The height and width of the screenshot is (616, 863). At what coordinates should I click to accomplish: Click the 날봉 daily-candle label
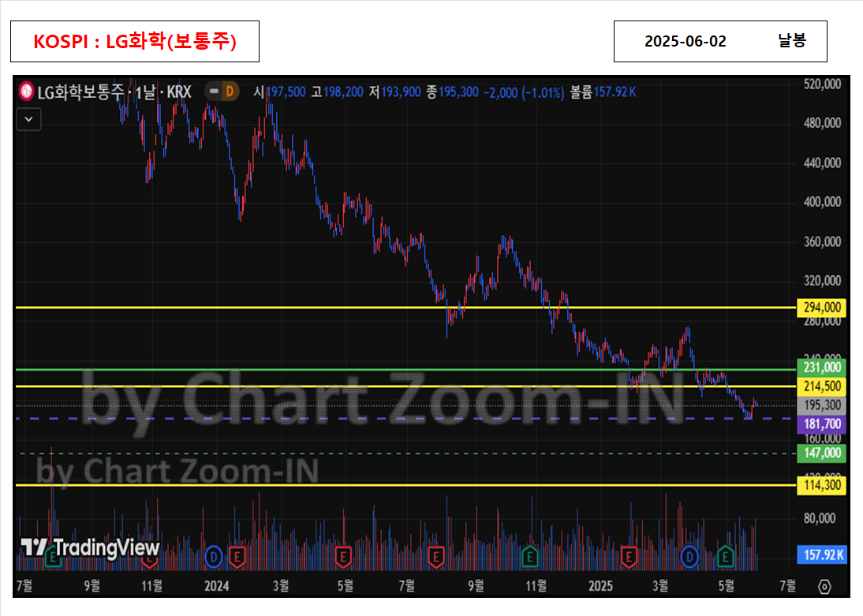pos(792,41)
